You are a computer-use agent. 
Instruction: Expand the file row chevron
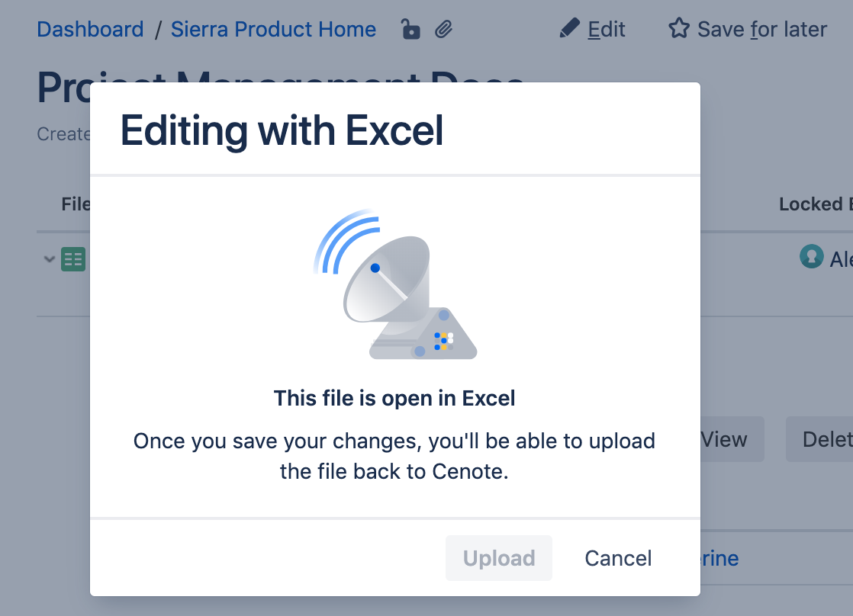point(50,259)
